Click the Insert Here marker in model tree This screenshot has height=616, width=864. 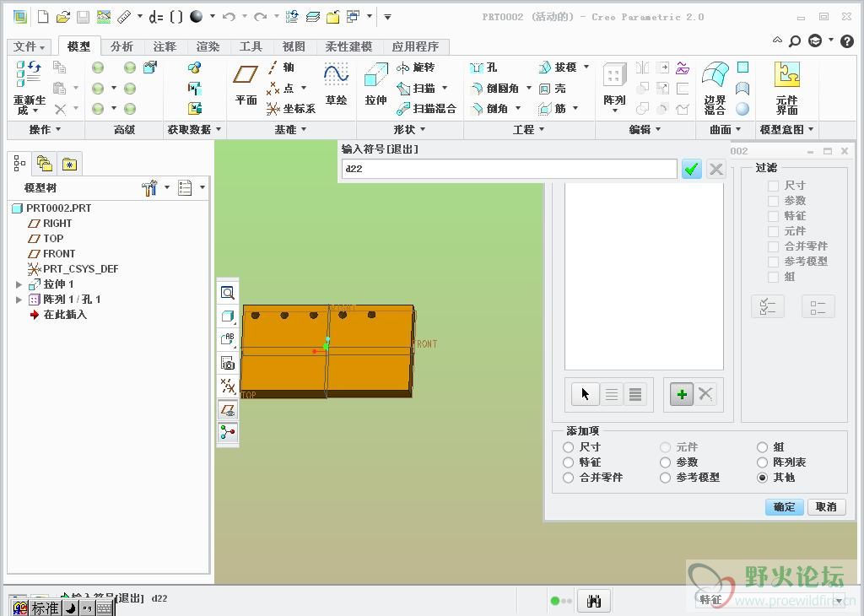point(58,315)
